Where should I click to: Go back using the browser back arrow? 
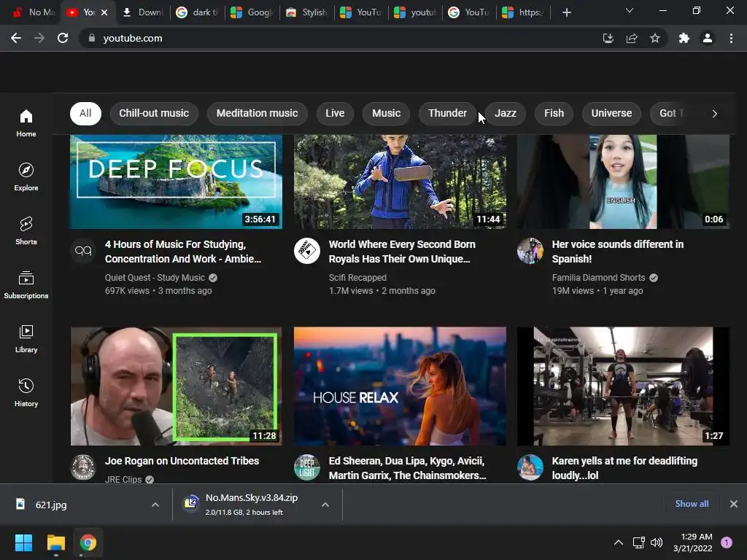click(16, 38)
